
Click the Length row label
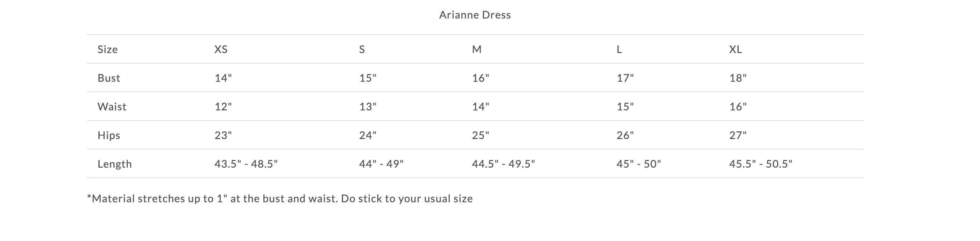114,164
